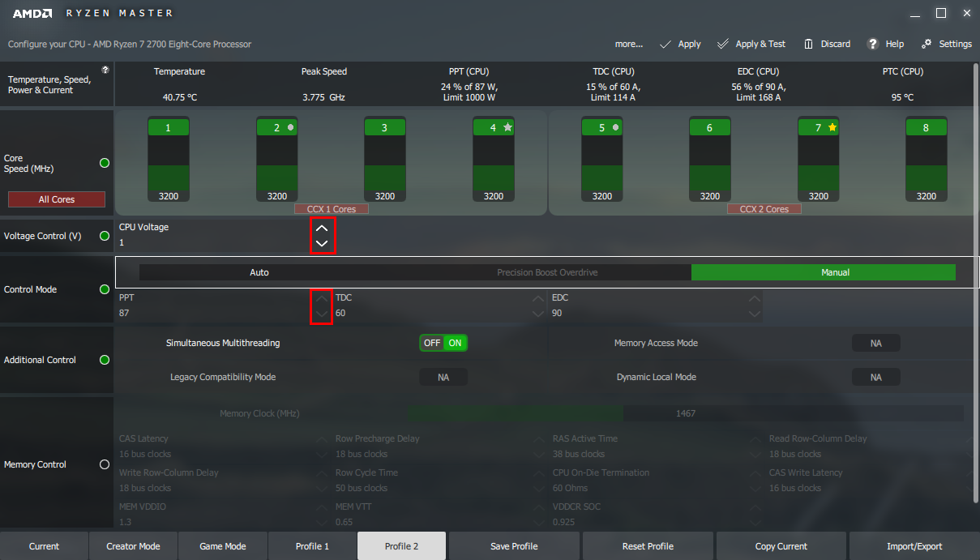Switch Simultaneous Multithreading to OFF
The height and width of the screenshot is (560, 980).
click(x=432, y=343)
